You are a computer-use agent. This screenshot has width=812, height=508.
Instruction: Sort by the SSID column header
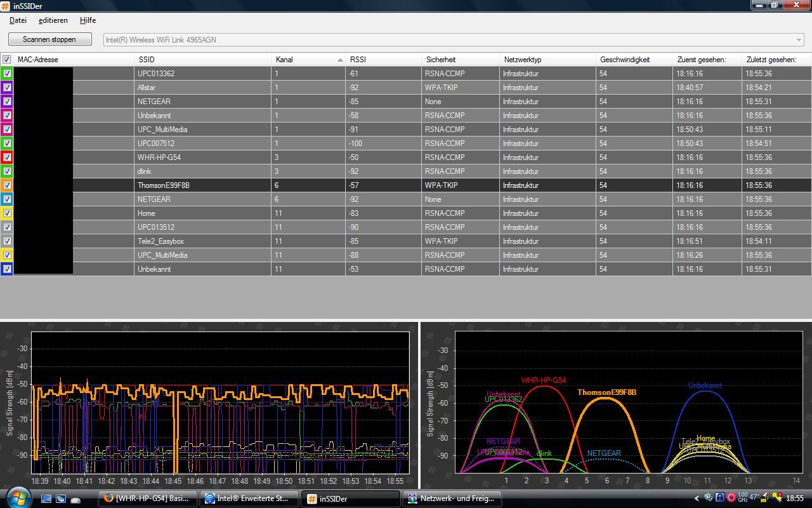tap(202, 59)
